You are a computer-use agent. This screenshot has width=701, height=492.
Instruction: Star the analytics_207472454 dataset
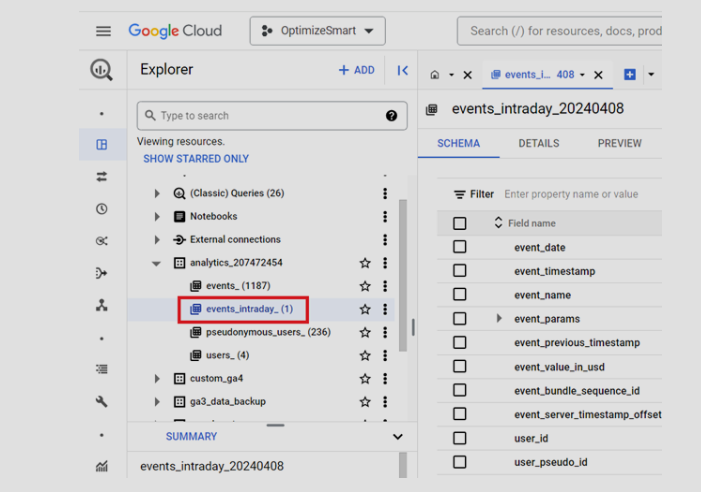tap(365, 263)
